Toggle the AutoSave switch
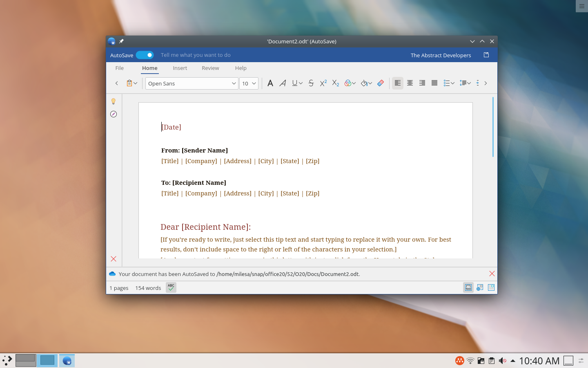Viewport: 588px width, 368px height. [145, 55]
